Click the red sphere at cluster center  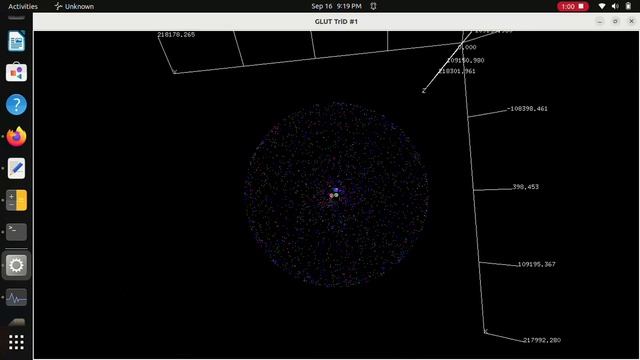tap(331, 196)
